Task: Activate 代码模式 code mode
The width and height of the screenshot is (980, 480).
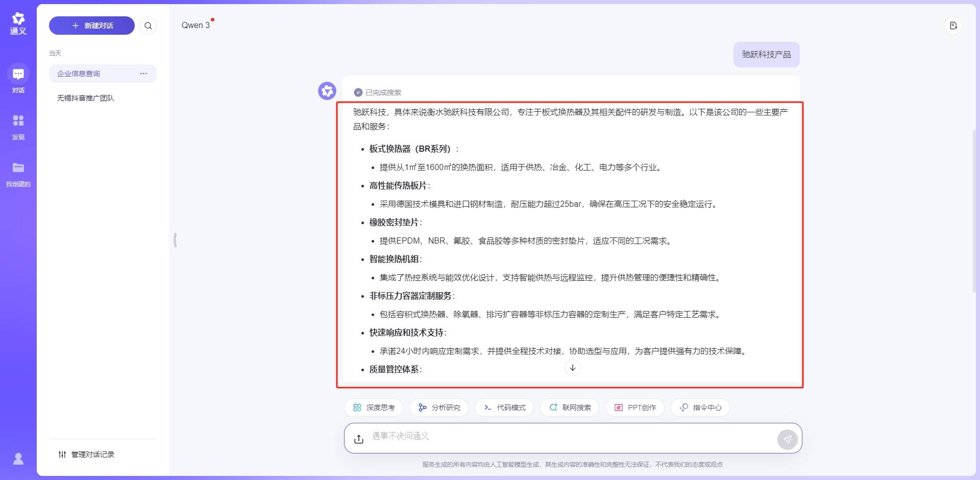Action: click(504, 407)
